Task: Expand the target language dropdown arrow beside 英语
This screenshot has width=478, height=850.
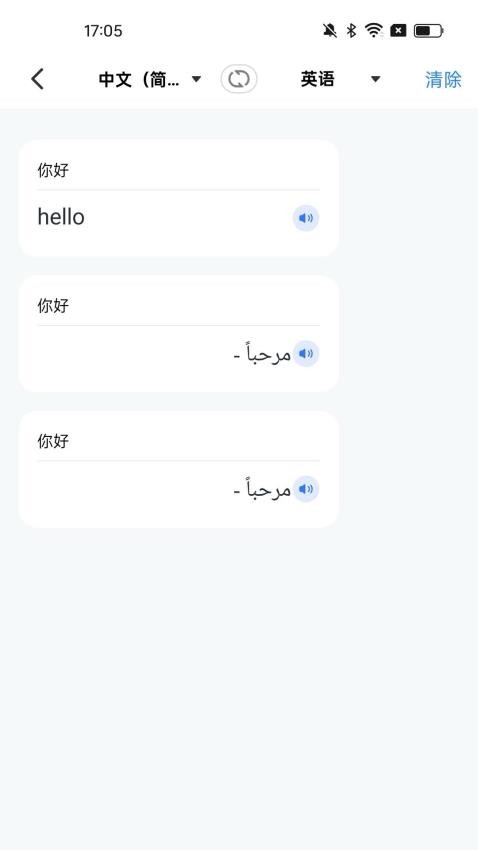Action: [x=375, y=79]
